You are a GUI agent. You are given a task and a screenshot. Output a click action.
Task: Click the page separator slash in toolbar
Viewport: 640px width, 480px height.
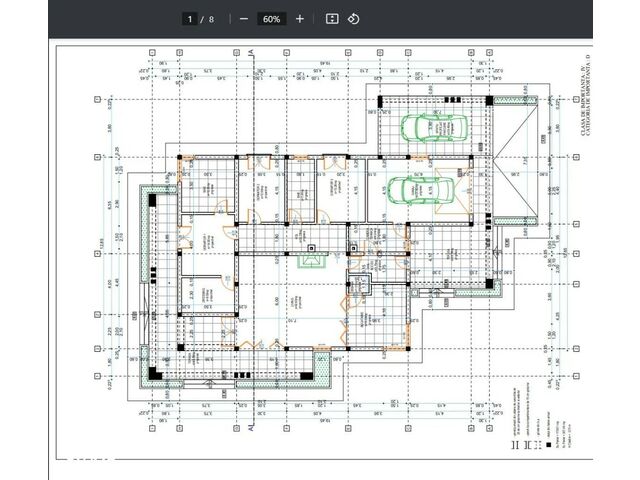(201, 19)
